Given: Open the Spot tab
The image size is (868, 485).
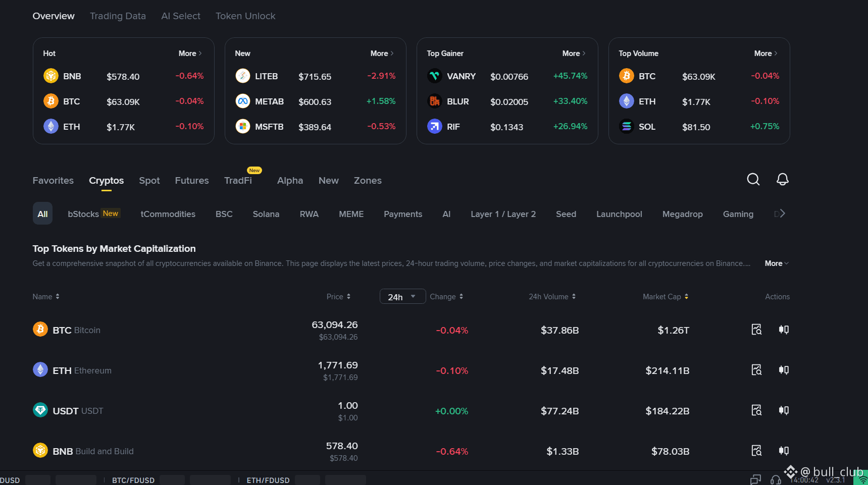Looking at the screenshot, I should (149, 181).
